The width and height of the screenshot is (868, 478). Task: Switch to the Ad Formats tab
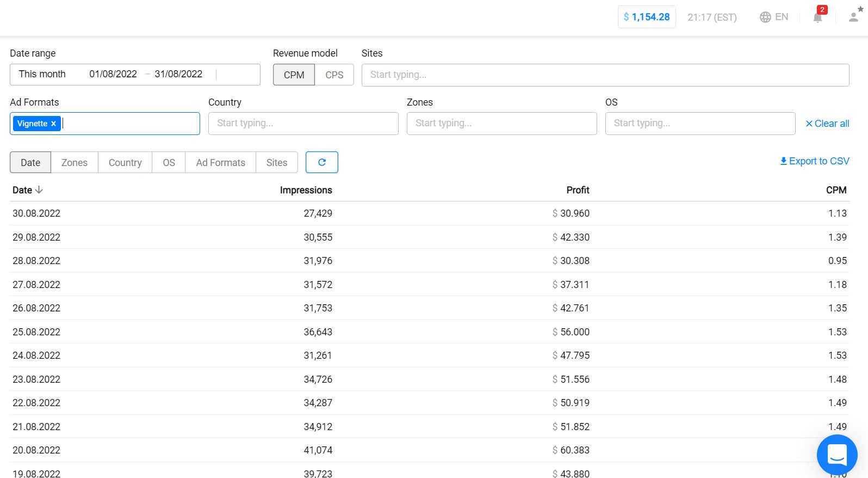pyautogui.click(x=220, y=163)
